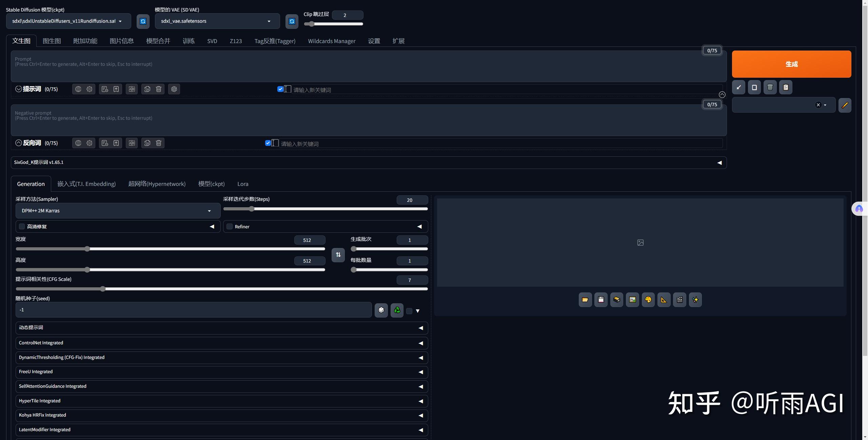Open the SD VAE model dropdown
The width and height of the screenshot is (868, 440).
(x=217, y=21)
